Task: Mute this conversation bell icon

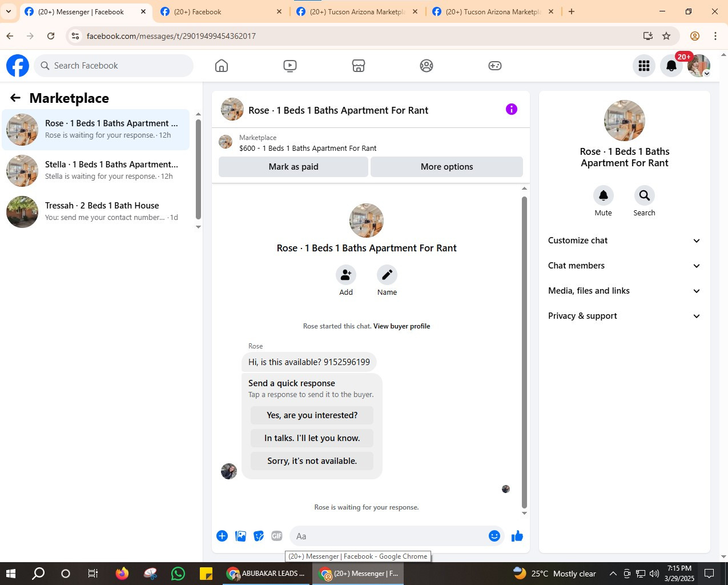Action: [604, 195]
